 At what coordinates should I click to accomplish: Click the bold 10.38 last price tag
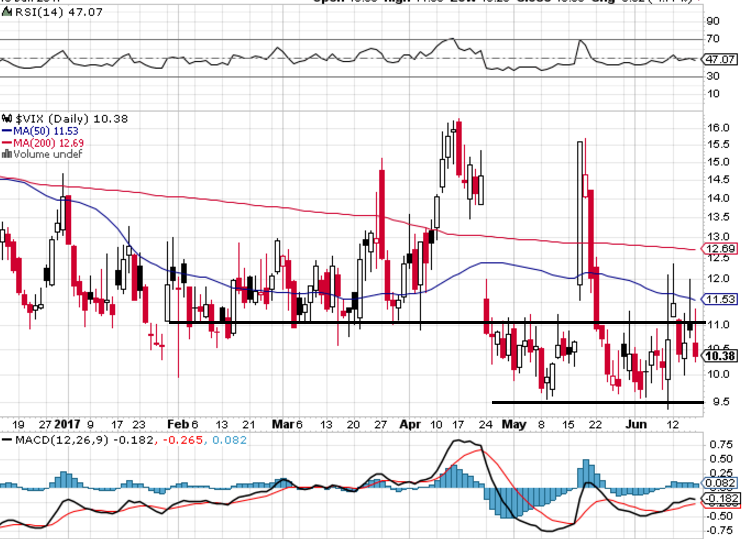[x=721, y=355]
